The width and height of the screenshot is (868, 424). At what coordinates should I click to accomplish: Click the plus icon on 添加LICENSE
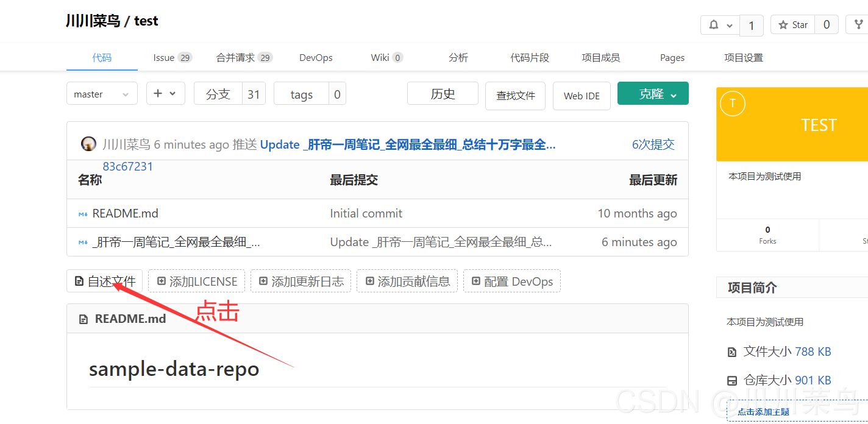tap(161, 281)
